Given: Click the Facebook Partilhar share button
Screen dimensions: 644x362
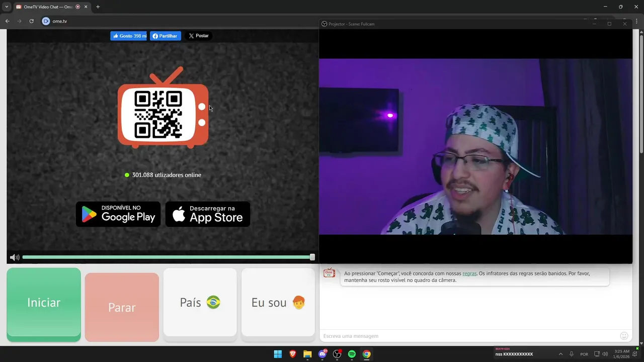Looking at the screenshot, I should click(x=166, y=36).
